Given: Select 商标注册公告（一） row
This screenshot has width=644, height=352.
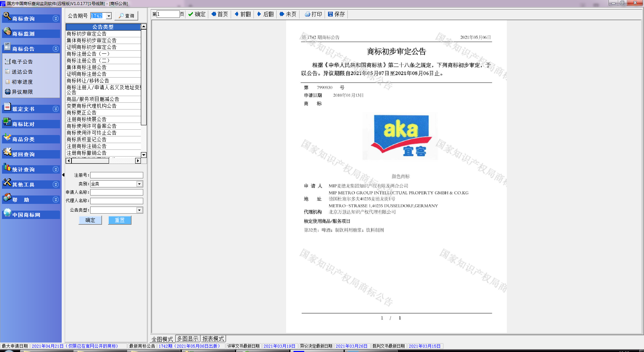Looking at the screenshot, I should tap(103, 54).
